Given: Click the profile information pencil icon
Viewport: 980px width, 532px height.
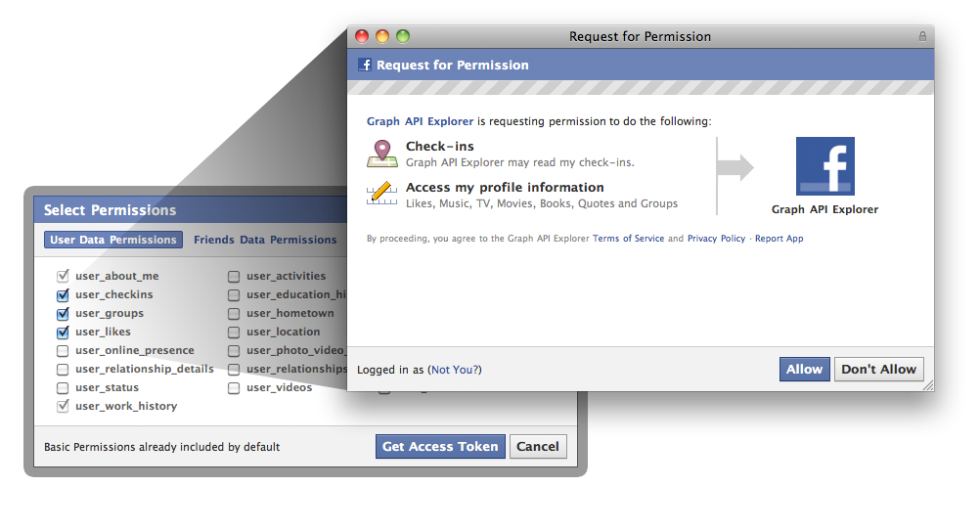Looking at the screenshot, I should point(381,194).
